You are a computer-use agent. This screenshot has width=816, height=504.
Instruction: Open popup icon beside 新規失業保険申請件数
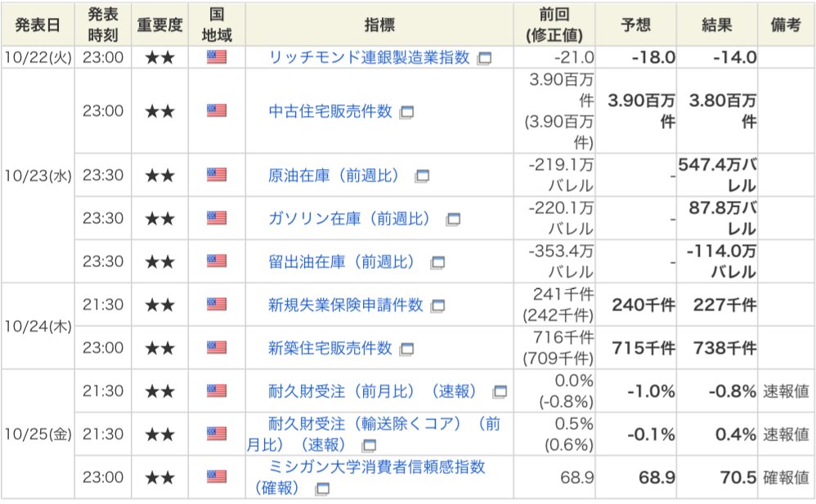(437, 306)
